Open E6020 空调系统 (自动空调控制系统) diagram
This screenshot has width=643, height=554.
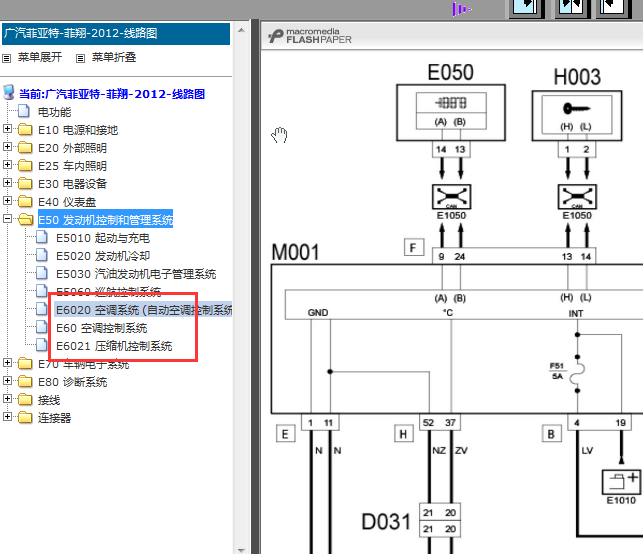tap(144, 310)
